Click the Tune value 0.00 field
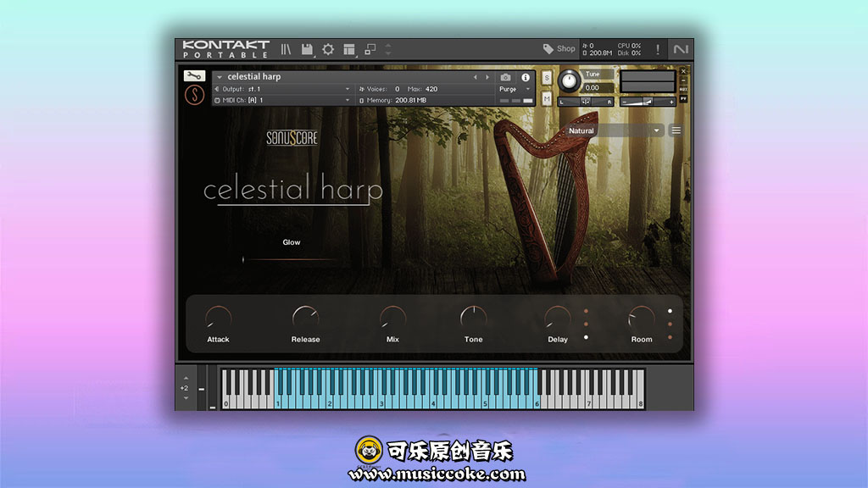 pos(598,87)
